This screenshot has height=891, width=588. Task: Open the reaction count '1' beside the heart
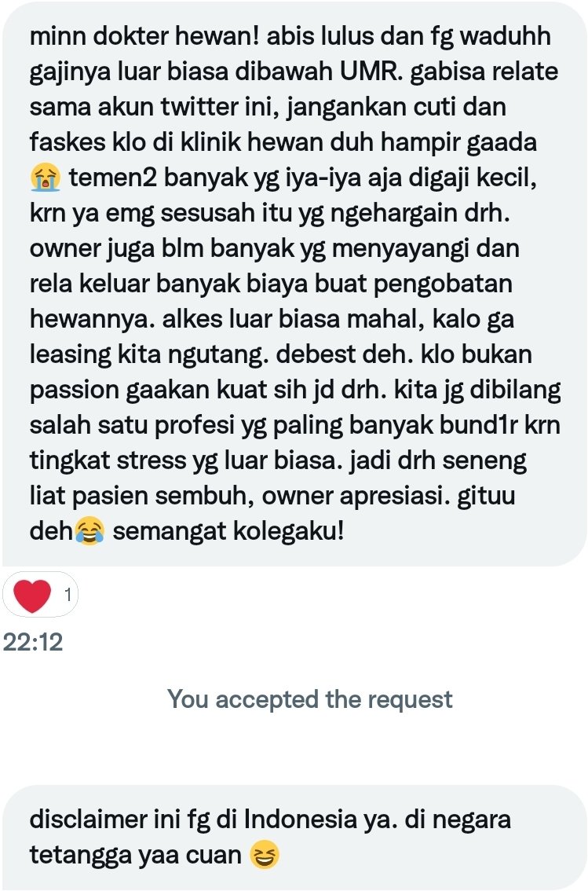[68, 594]
